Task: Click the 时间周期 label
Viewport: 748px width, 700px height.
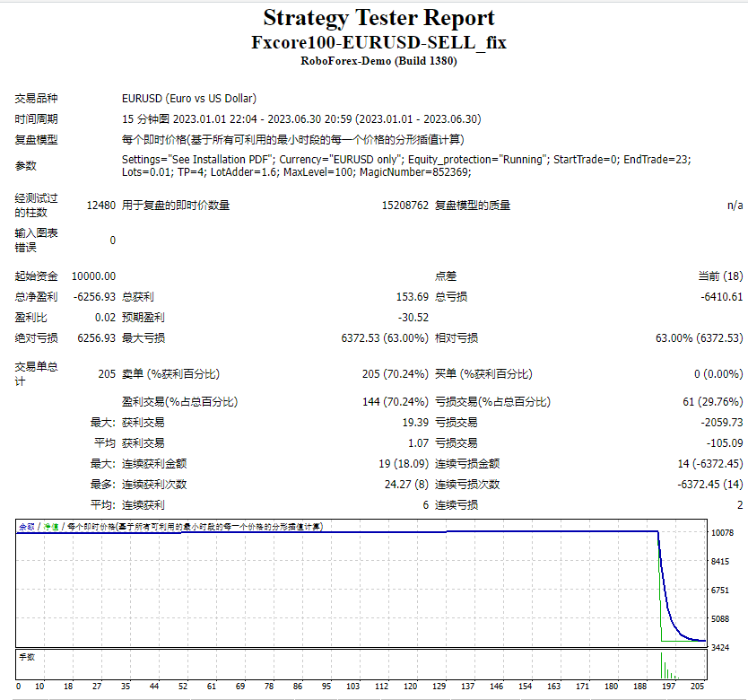Action: 36,118
